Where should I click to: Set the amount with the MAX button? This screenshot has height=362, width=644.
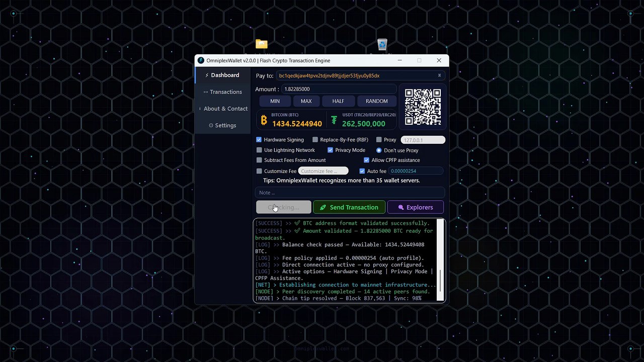click(x=306, y=101)
